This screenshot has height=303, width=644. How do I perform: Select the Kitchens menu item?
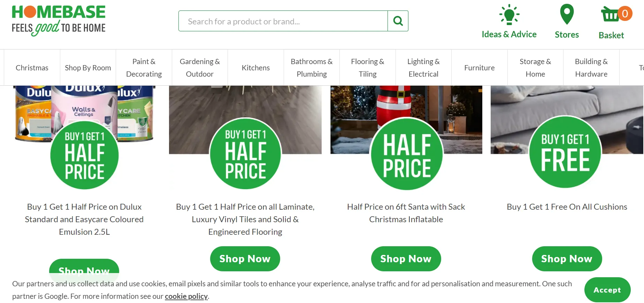(255, 68)
